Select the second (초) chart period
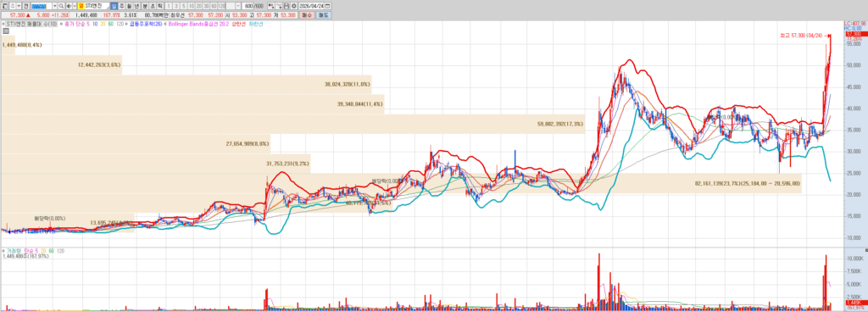The width and height of the screenshot is (868, 312). [153, 6]
